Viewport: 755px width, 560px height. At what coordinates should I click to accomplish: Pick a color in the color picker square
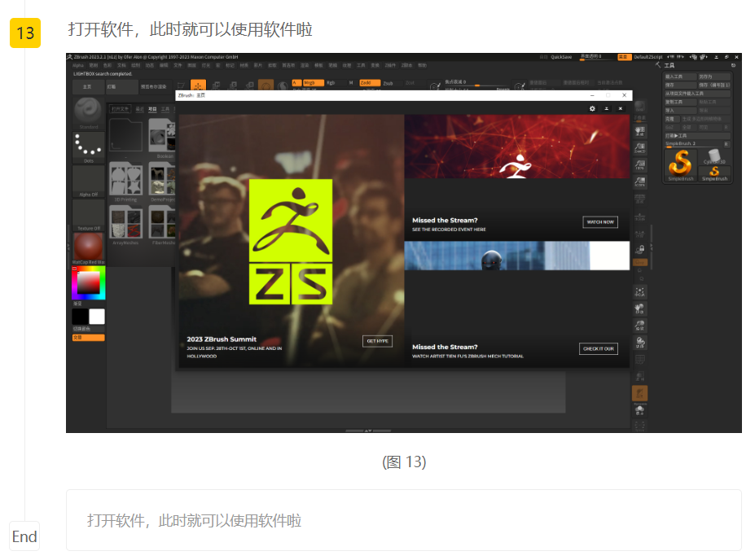(87, 282)
